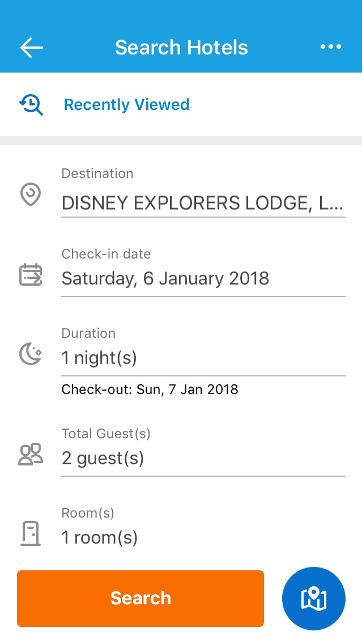Tap the Check-out Sun 7 Jan text
Screen dimensions: 362x644
click(150, 389)
